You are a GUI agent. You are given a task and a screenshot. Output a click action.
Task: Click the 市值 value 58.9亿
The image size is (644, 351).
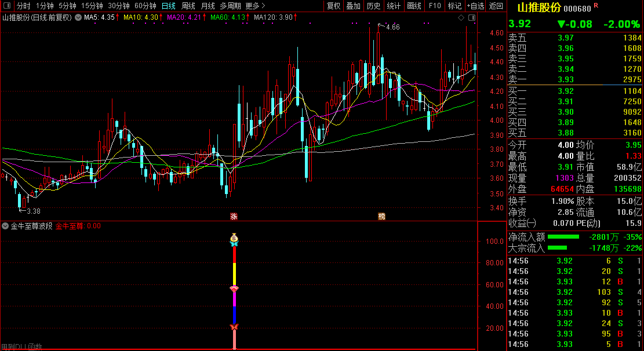[x=629, y=167]
